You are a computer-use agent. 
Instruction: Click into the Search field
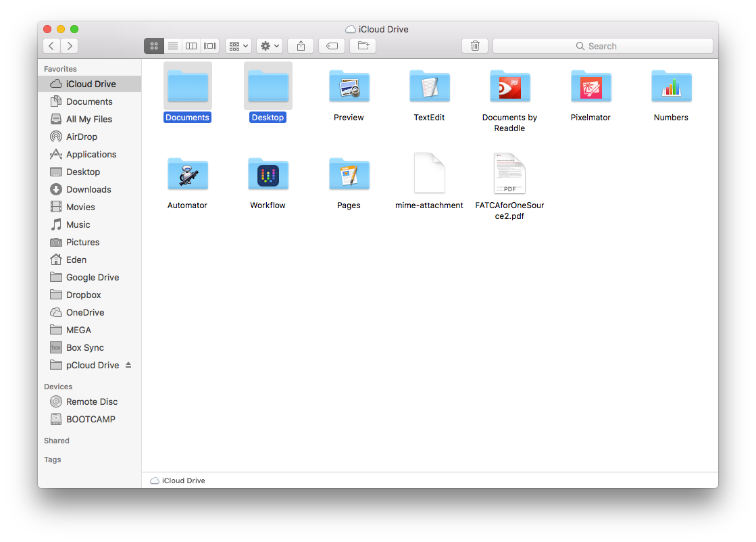(603, 46)
